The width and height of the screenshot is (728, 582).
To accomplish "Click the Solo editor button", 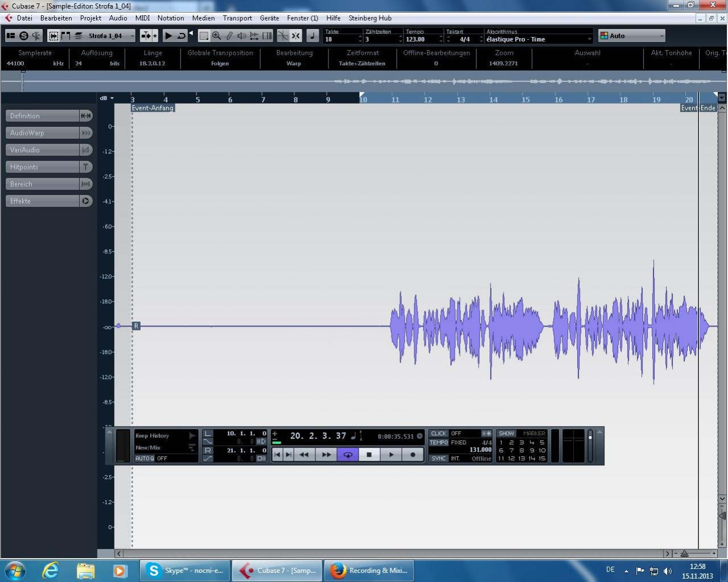I will pyautogui.click(x=23, y=36).
